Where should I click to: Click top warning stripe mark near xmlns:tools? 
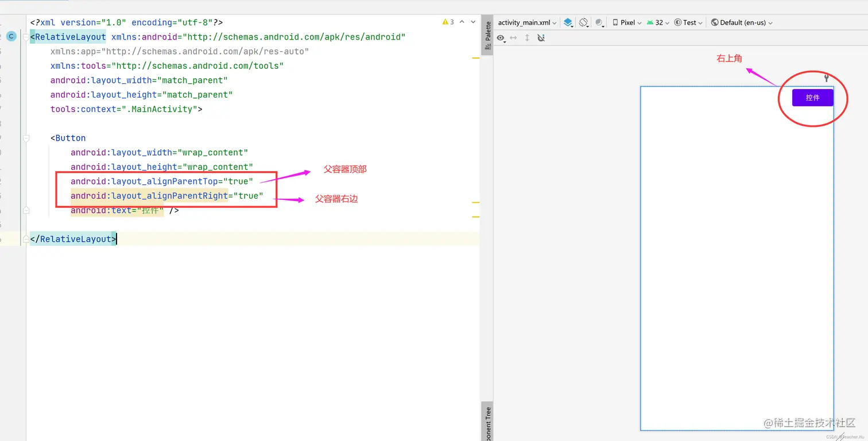tap(475, 59)
